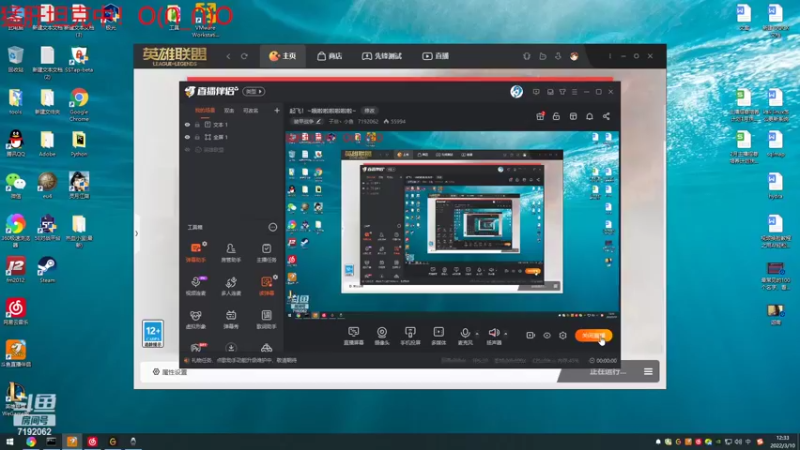This screenshot has width=800, height=450.
Task: Start recording with the camcorder icon
Action: point(531,335)
